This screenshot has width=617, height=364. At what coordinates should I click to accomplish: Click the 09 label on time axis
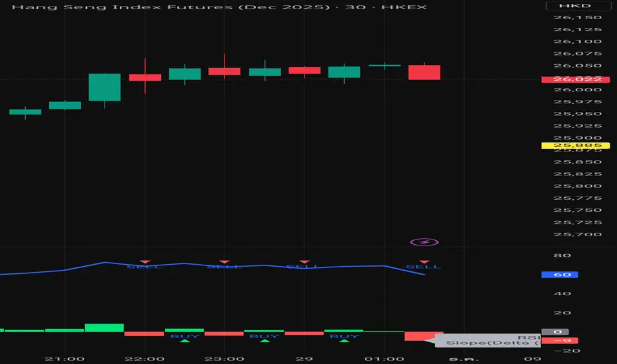point(532,359)
